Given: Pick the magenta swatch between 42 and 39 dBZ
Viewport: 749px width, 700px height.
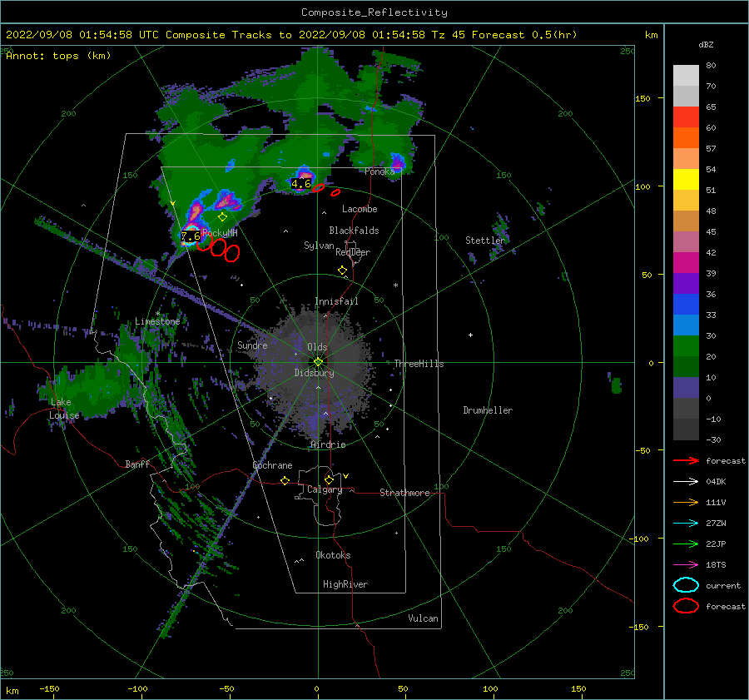Looking at the screenshot, I should [x=686, y=263].
